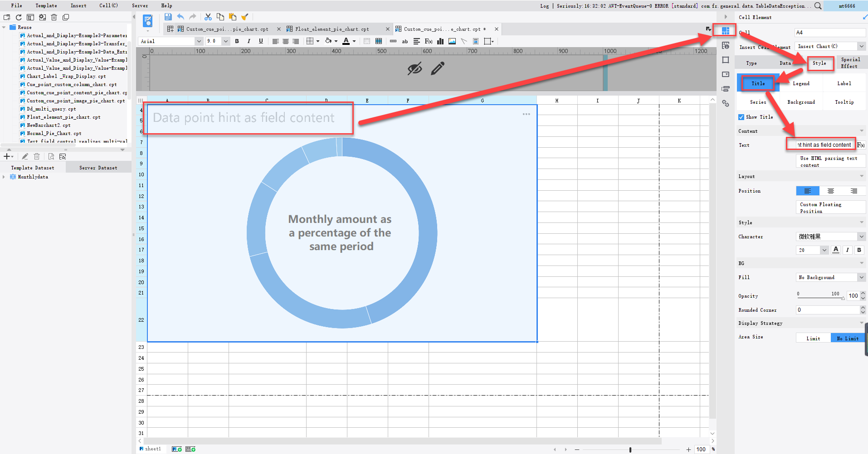Open formula editor beside the Text field
868x454 pixels.
pos(861,145)
